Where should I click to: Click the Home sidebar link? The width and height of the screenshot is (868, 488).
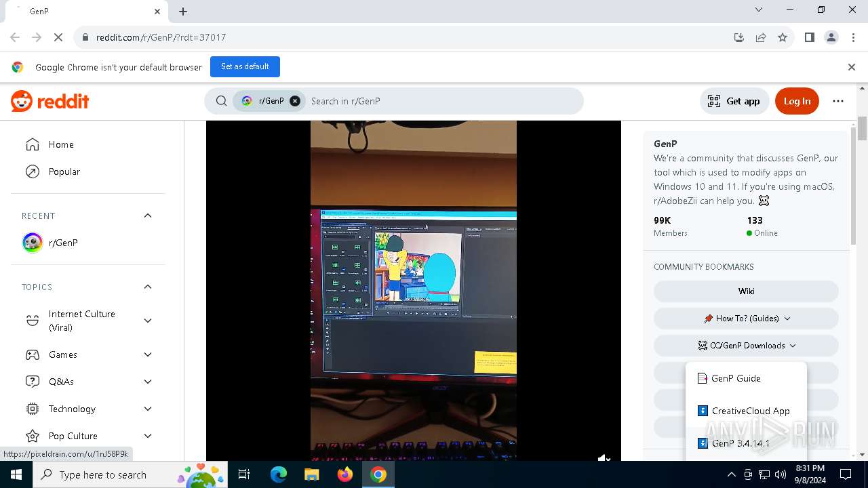tap(88, 144)
